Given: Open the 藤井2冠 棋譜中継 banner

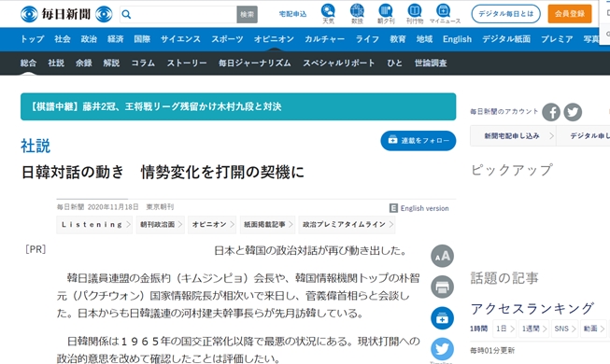Looking at the screenshot, I should [238, 106].
